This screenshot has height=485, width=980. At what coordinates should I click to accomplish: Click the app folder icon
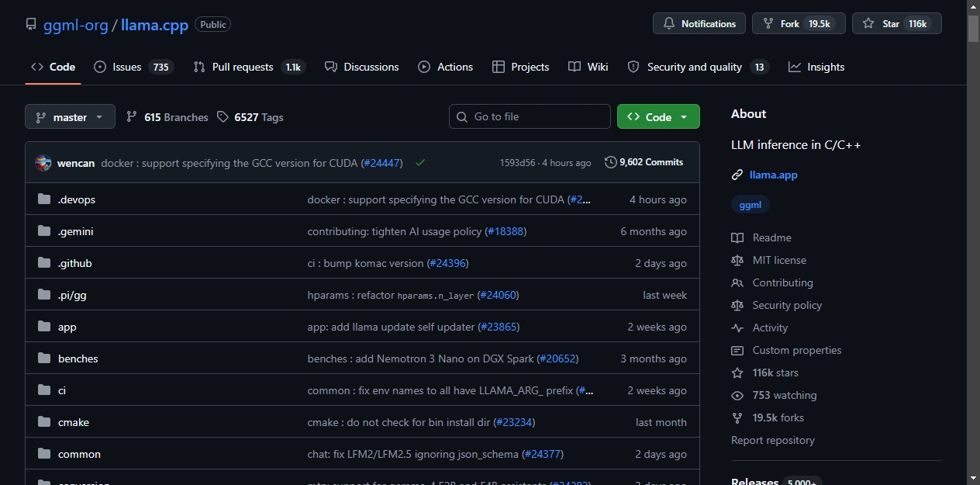pyautogui.click(x=44, y=327)
